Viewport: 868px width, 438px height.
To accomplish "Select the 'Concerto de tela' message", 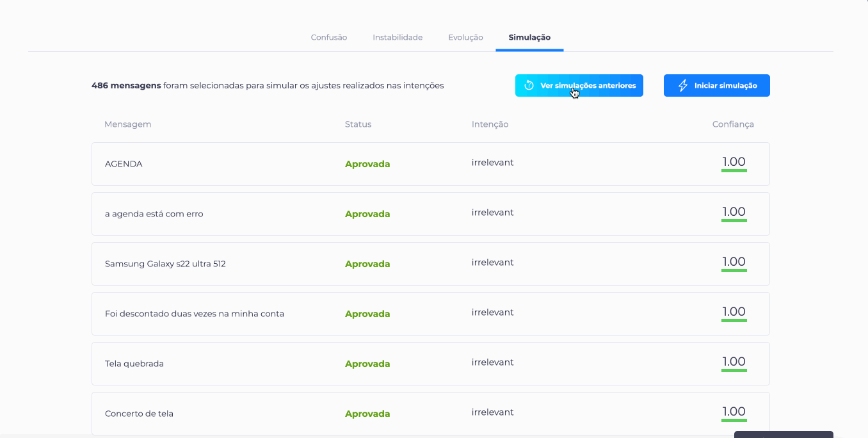I will (431, 414).
